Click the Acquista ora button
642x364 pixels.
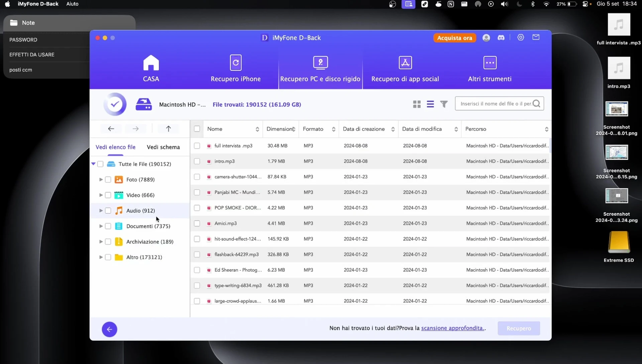click(454, 38)
